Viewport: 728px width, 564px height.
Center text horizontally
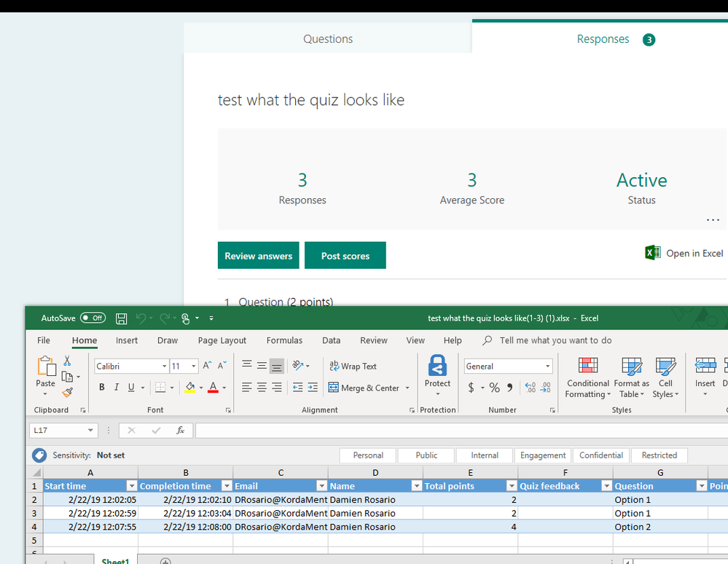click(262, 388)
